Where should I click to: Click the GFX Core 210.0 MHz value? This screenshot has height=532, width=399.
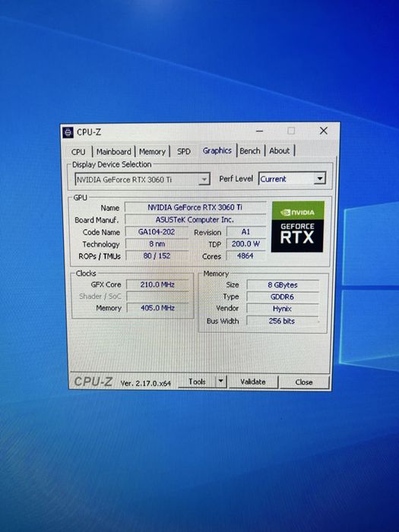coord(157,284)
